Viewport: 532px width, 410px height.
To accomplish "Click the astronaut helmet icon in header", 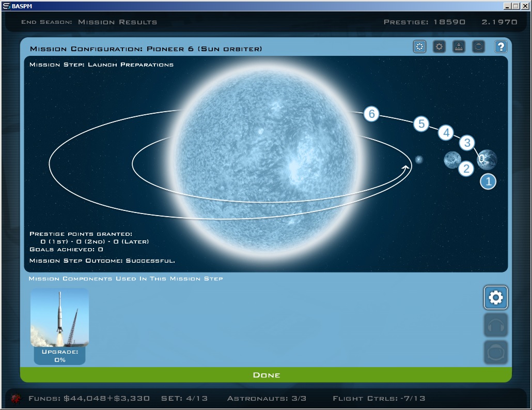I will click(478, 47).
